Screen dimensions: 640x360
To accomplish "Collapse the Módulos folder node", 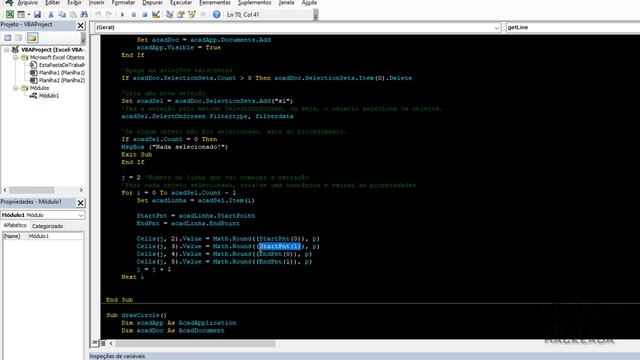I will click(x=16, y=88).
